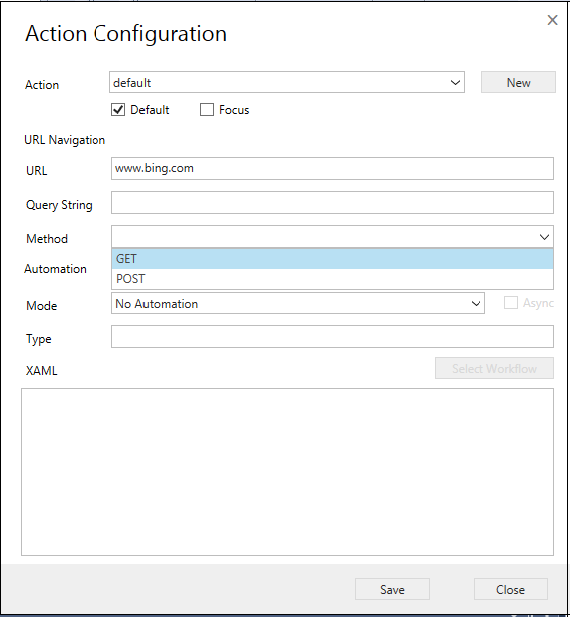Click the Close button at bottom
The height and width of the screenshot is (617, 570).
[x=510, y=589]
